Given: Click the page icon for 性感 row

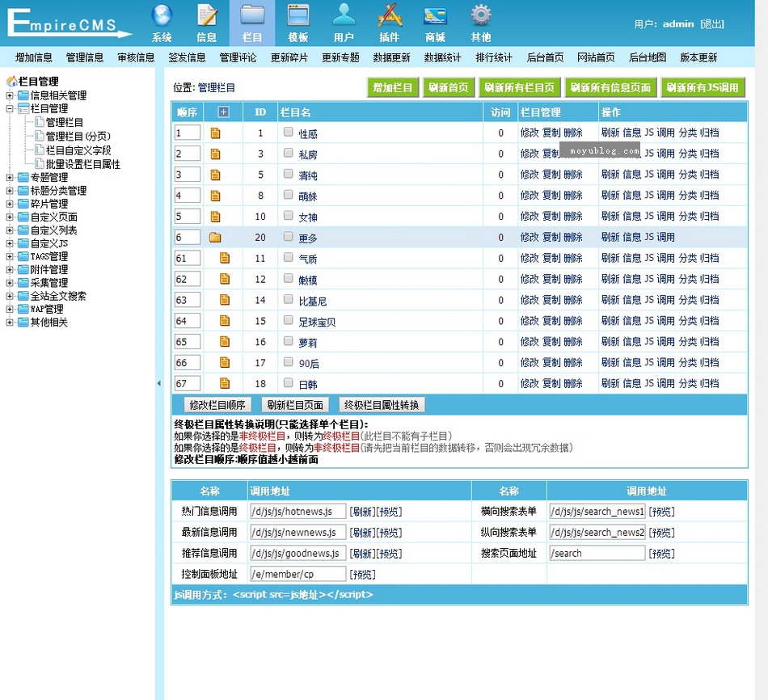Looking at the screenshot, I should 215,133.
